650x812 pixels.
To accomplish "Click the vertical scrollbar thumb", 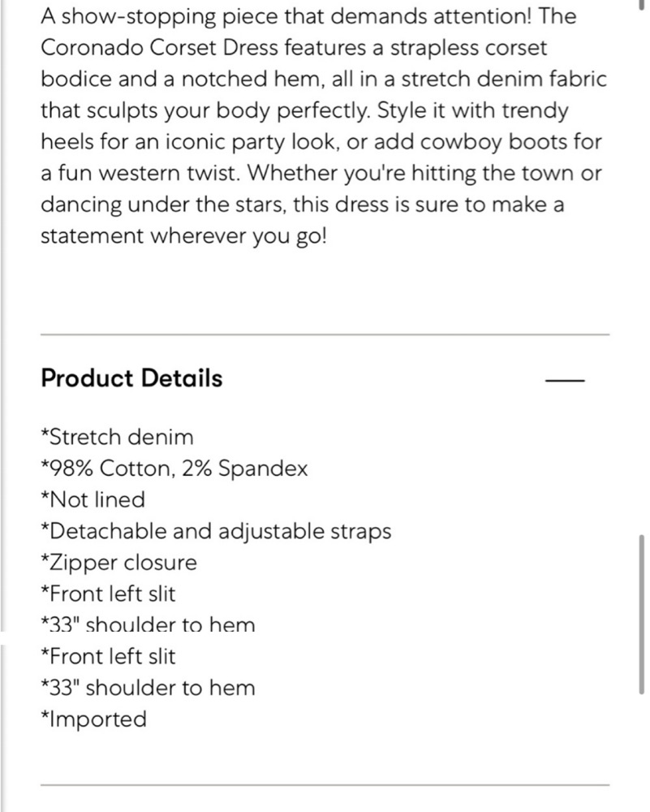I will pyautogui.click(x=642, y=615).
